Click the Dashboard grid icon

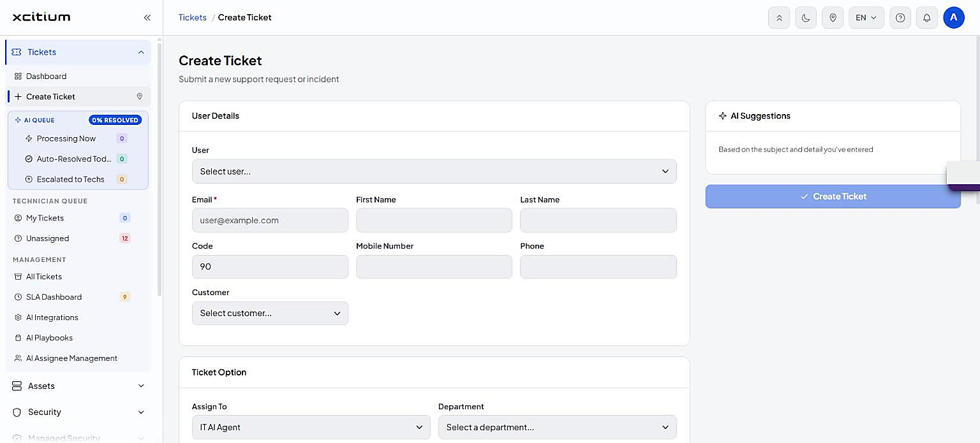[x=18, y=76]
